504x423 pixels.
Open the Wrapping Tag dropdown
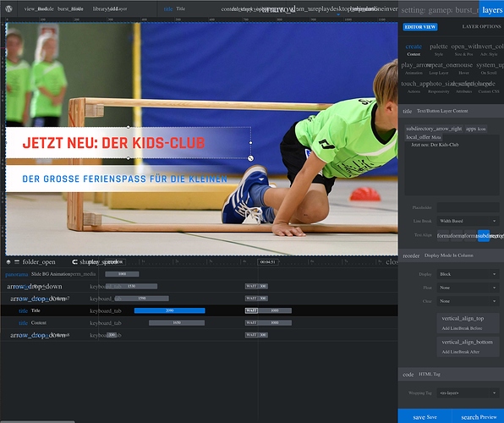click(x=468, y=393)
